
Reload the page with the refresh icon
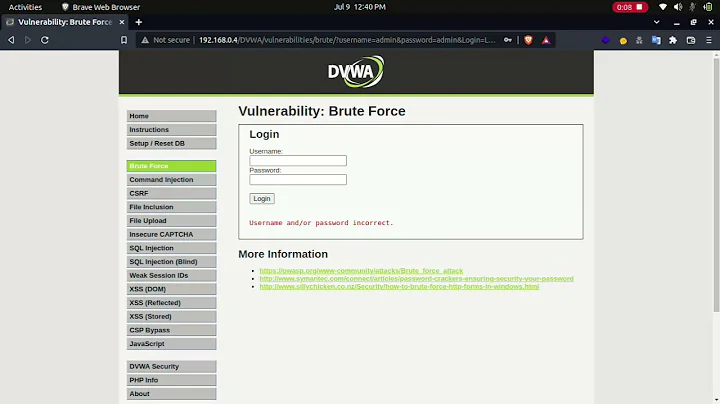tap(45, 40)
